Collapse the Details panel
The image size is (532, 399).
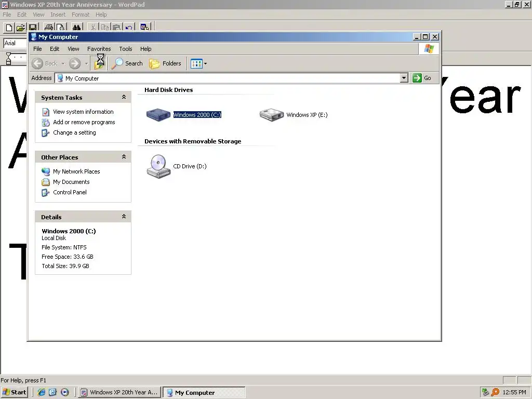[x=124, y=217]
